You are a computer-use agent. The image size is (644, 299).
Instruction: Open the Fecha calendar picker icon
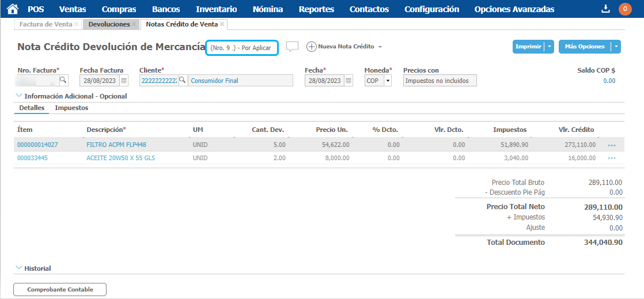[x=348, y=81]
